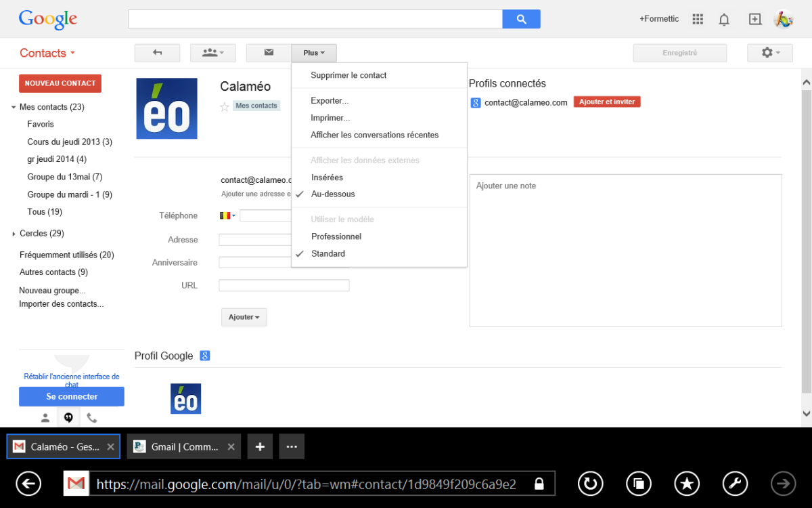Star the Calaméo contact

coord(225,106)
